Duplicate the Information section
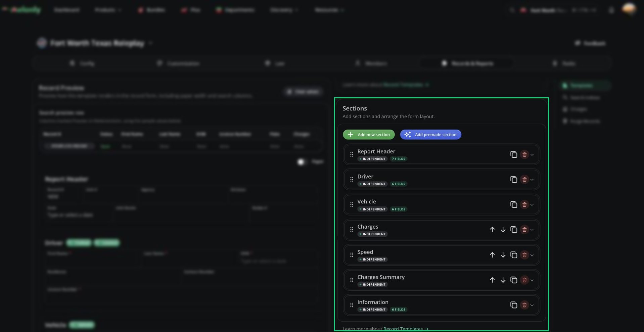The image size is (644, 332). (513, 305)
